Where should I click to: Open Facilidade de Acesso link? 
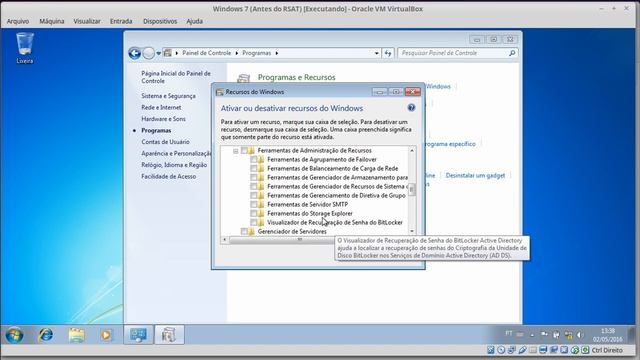point(169,176)
